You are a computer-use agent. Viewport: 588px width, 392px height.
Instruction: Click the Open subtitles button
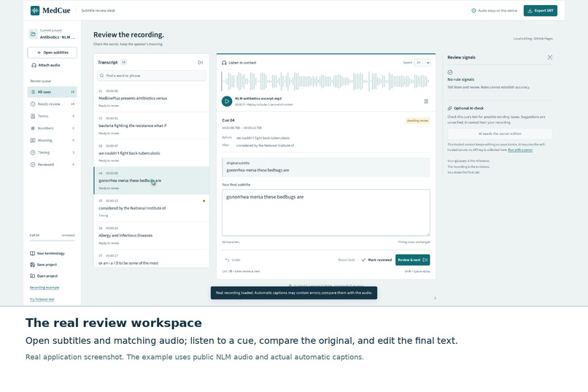pos(52,53)
